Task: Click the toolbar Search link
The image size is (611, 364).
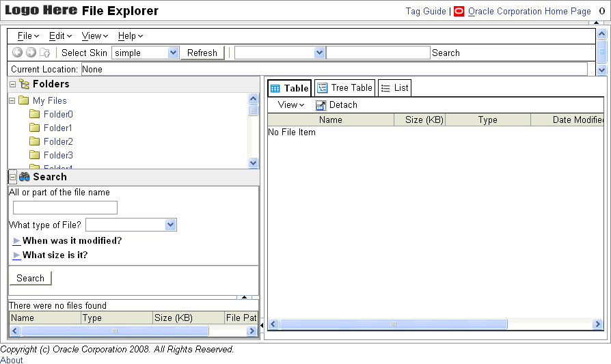Action: 446,53
